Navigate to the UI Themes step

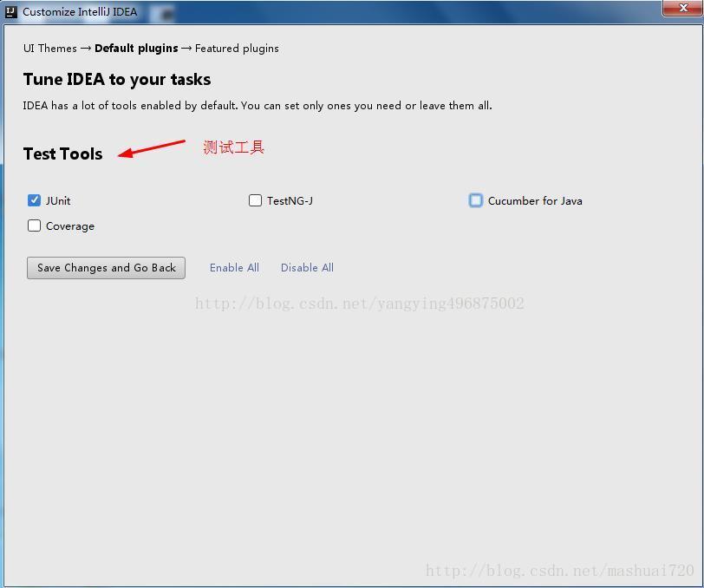point(49,49)
